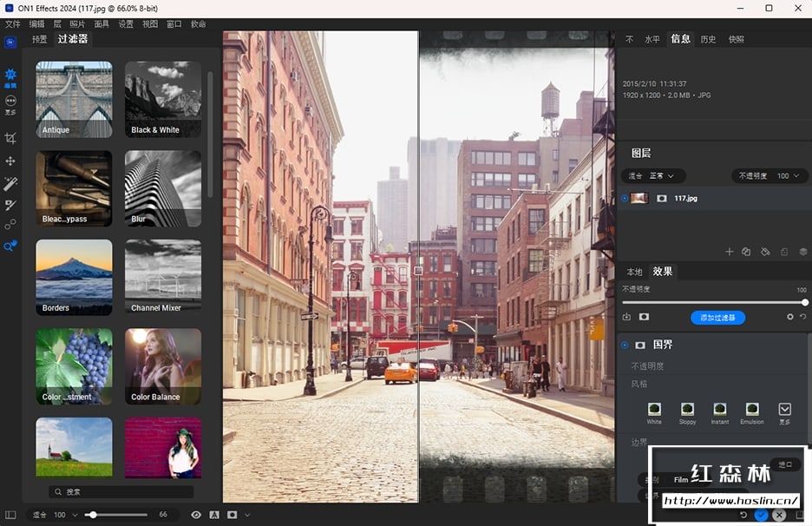
Task: Open the 历史 history tab
Action: point(708,39)
